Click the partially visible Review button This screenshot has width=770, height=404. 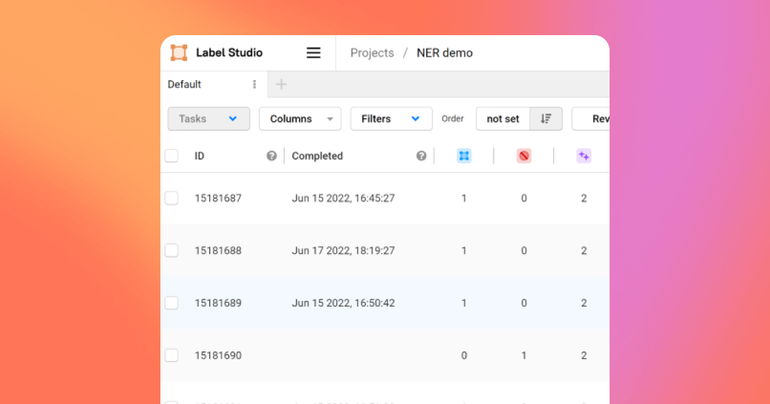click(591, 119)
